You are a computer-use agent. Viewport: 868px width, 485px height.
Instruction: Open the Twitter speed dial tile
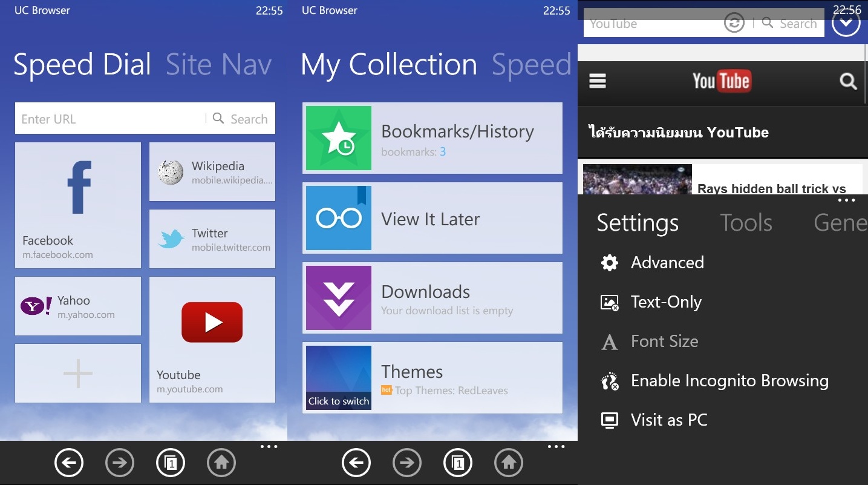point(212,239)
